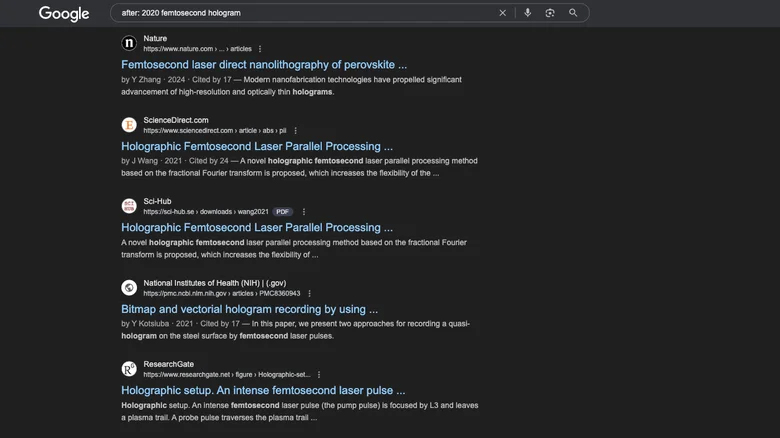The width and height of the screenshot is (780, 438).
Task: Open more options for NIH result
Action: [309, 294]
